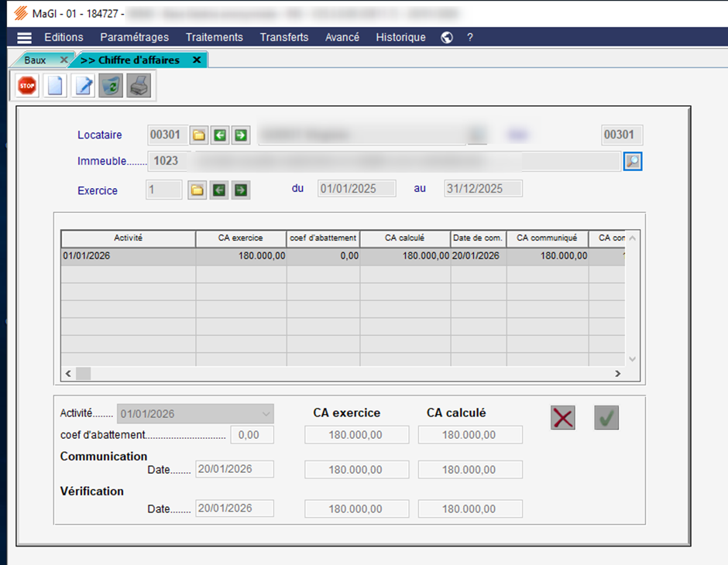Image resolution: width=728 pixels, height=565 pixels.
Task: Click magnifier search icon beside Immeuble
Action: [x=633, y=161]
